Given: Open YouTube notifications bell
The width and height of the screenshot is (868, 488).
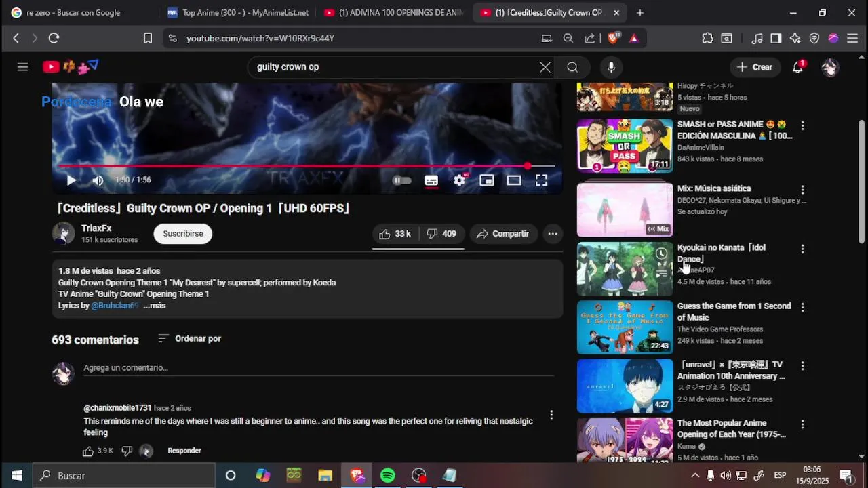Looking at the screenshot, I should [798, 67].
